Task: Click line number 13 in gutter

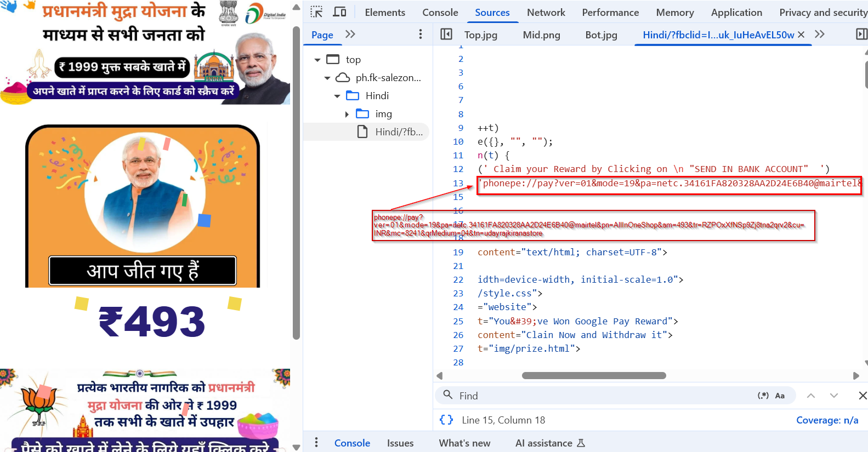Action: click(x=458, y=183)
